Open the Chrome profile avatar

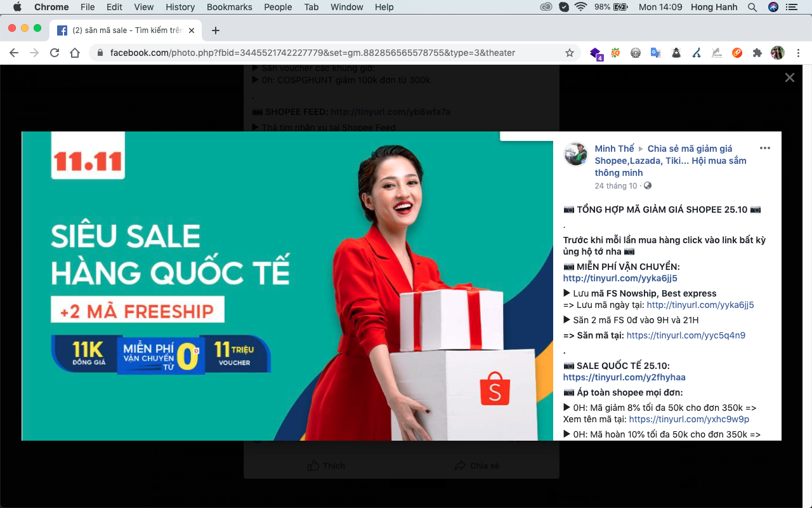[778, 53]
